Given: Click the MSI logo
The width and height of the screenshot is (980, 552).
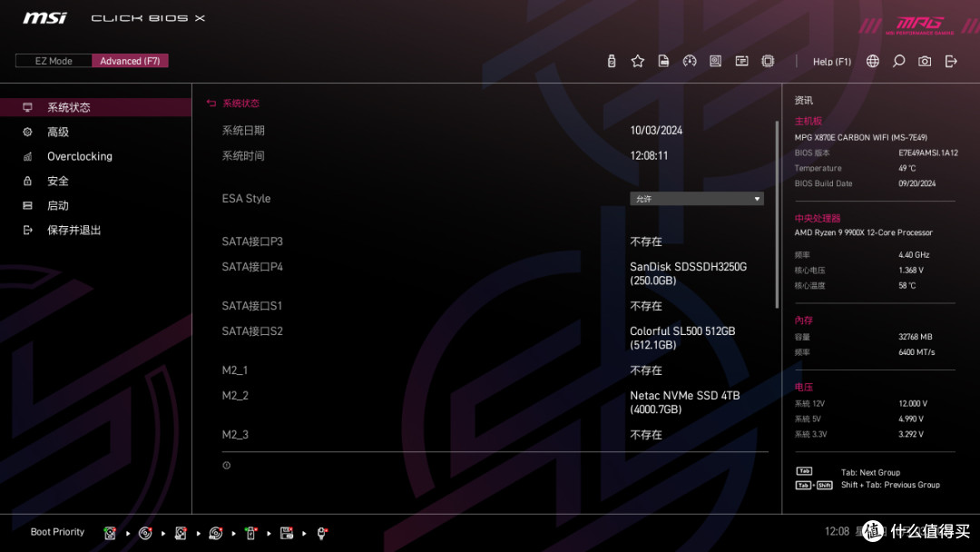Looking at the screenshot, I should [x=44, y=18].
